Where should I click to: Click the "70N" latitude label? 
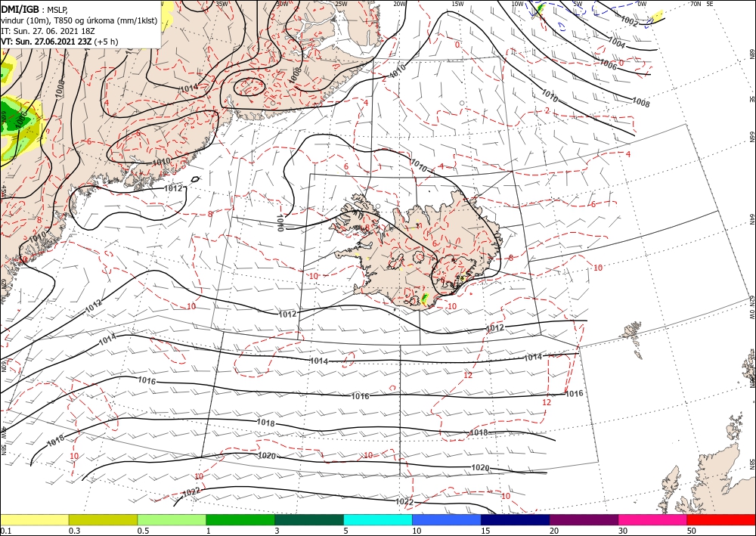(x=696, y=4)
